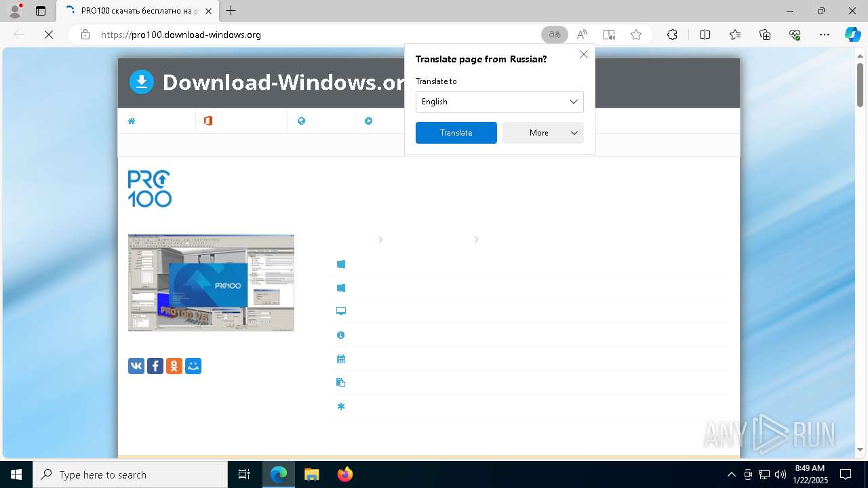Open Settings and more menu
Viewport: 868px width, 488px height.
click(x=825, y=35)
